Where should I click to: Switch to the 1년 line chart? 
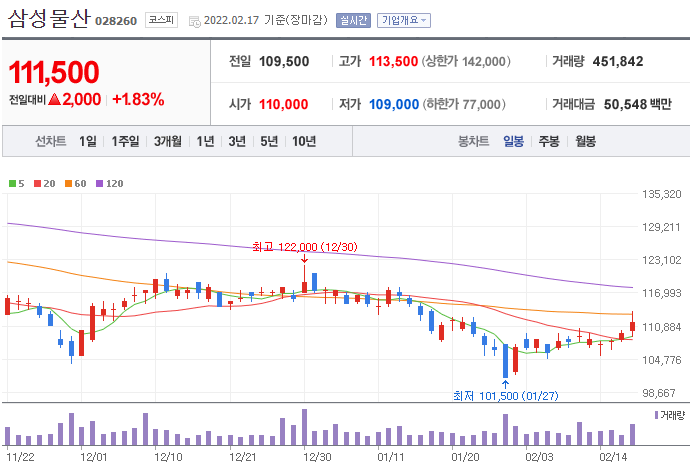pyautogui.click(x=205, y=141)
